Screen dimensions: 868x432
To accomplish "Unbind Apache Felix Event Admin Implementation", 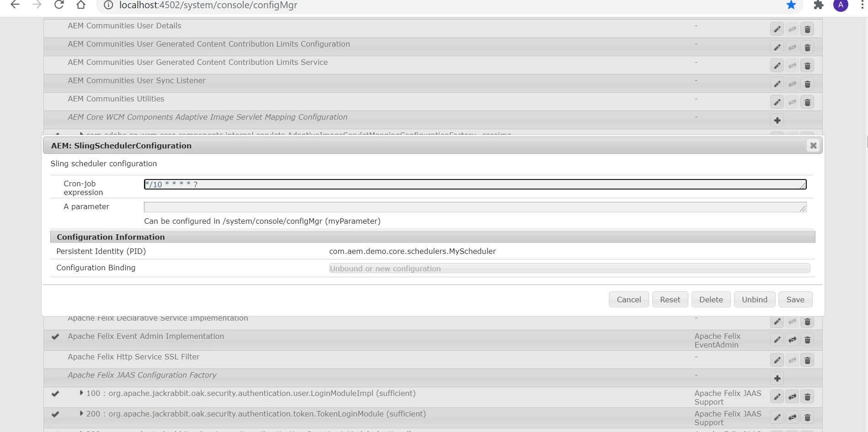I will click(792, 340).
